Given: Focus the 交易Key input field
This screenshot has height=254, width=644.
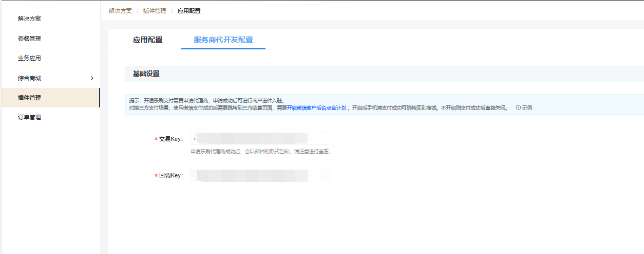Looking at the screenshot, I should coord(260,138).
